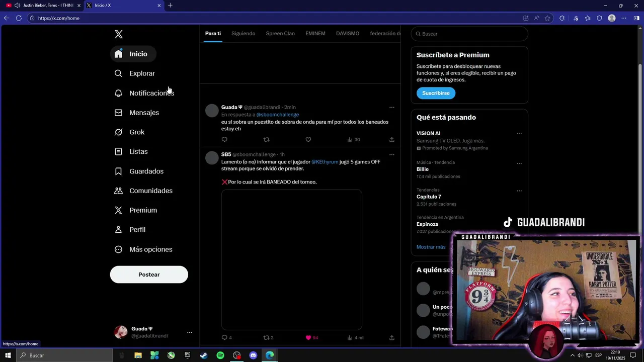Click Mostrar más link
Image resolution: width=644 pixels, height=362 pixels.
tap(431, 247)
